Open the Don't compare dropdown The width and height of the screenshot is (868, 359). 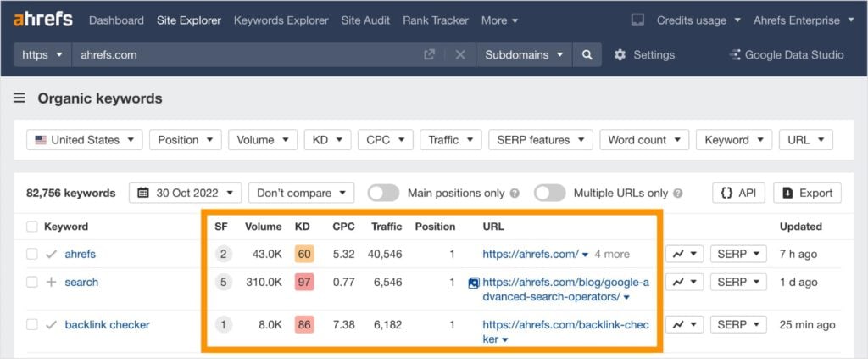pyautogui.click(x=302, y=193)
